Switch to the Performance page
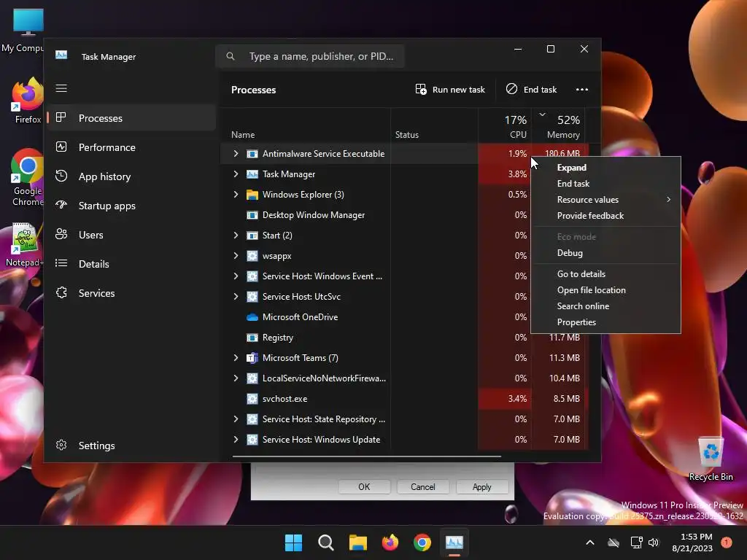The width and height of the screenshot is (747, 560). coord(131,147)
